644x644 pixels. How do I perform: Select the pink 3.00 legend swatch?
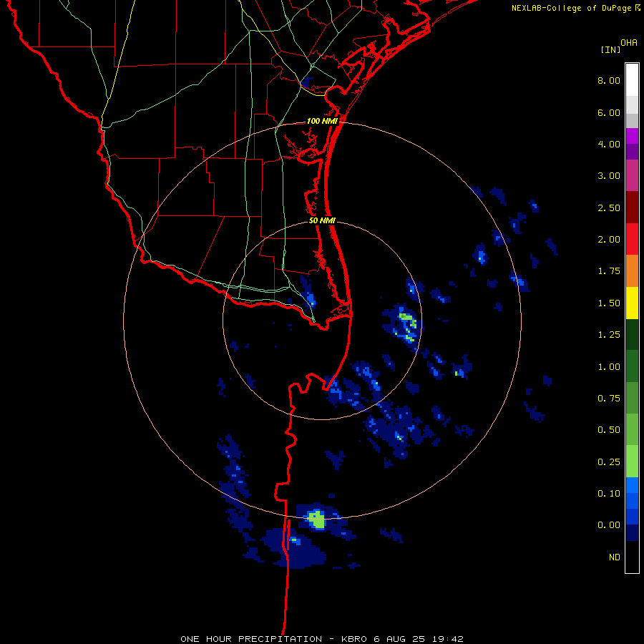tap(632, 175)
